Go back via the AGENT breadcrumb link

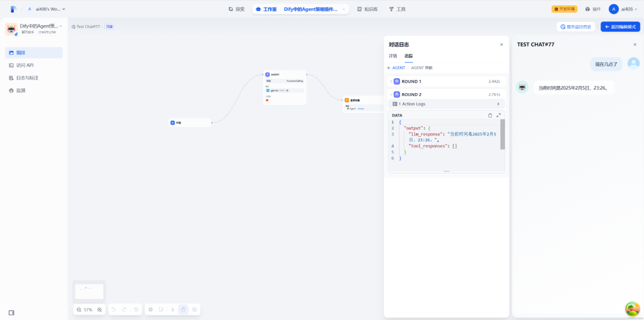pos(396,67)
